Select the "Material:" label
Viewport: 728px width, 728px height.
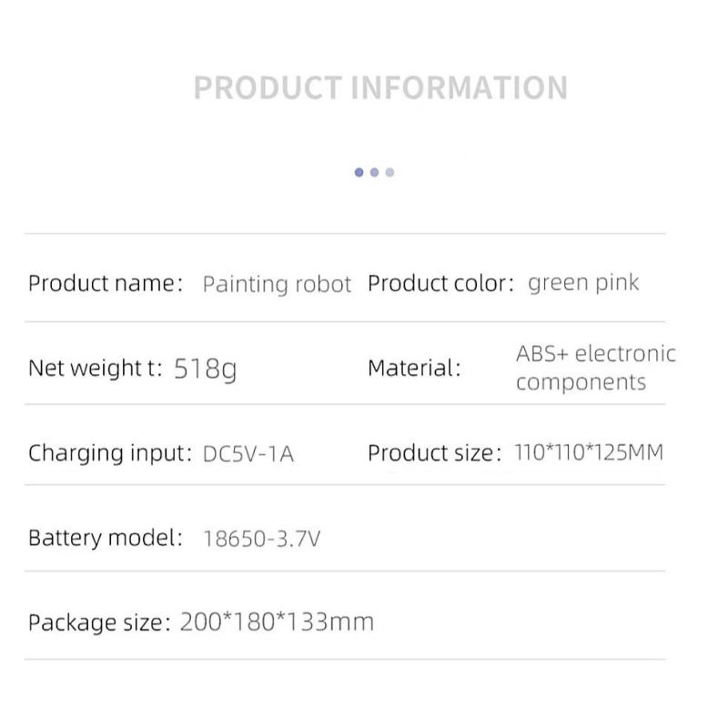coord(414,369)
